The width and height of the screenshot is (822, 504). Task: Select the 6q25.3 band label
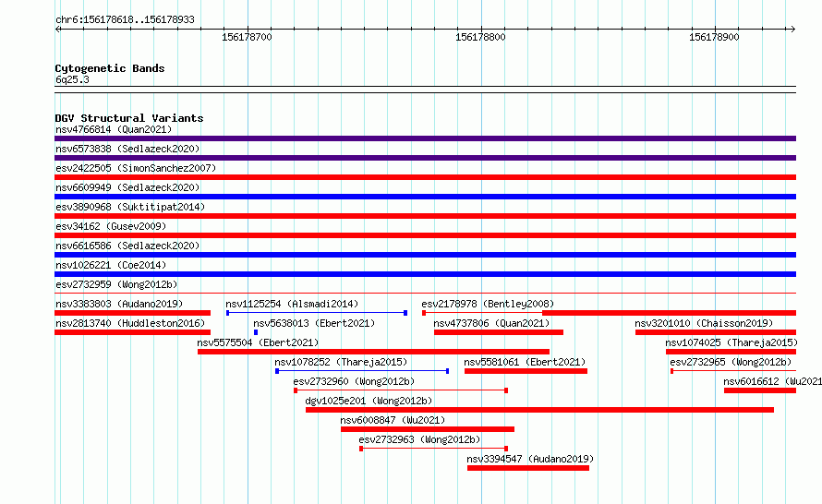pyautogui.click(x=72, y=79)
